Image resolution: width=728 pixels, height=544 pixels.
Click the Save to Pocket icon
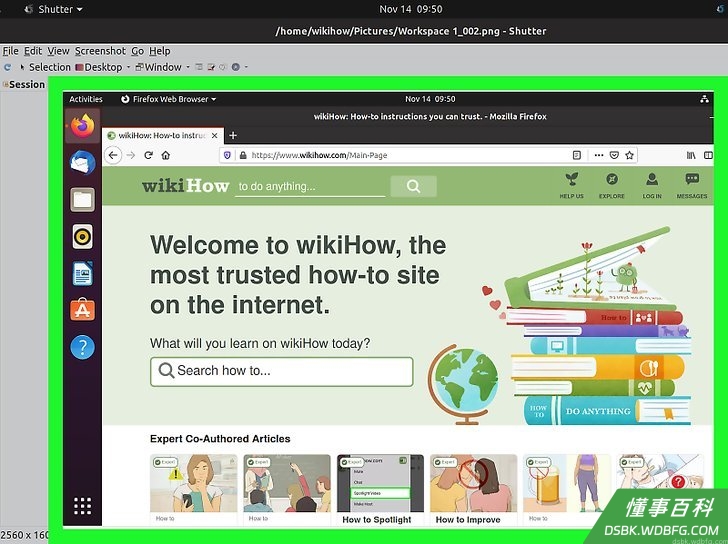614,155
